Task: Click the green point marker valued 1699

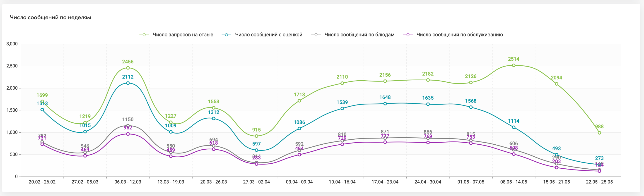Action: pos(42,101)
